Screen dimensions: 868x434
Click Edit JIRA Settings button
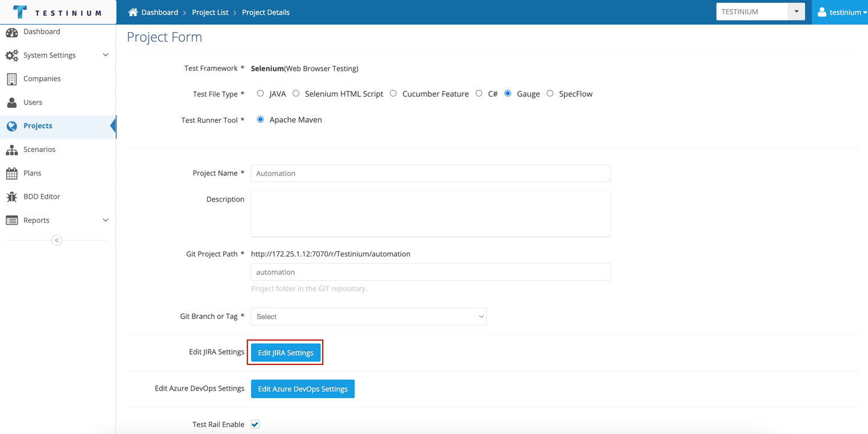(x=286, y=352)
